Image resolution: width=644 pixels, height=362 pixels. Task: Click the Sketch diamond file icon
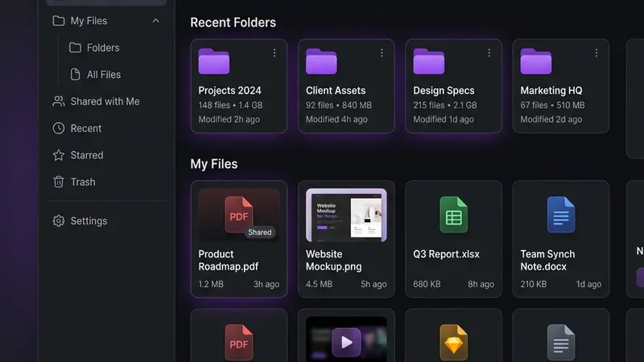(453, 343)
